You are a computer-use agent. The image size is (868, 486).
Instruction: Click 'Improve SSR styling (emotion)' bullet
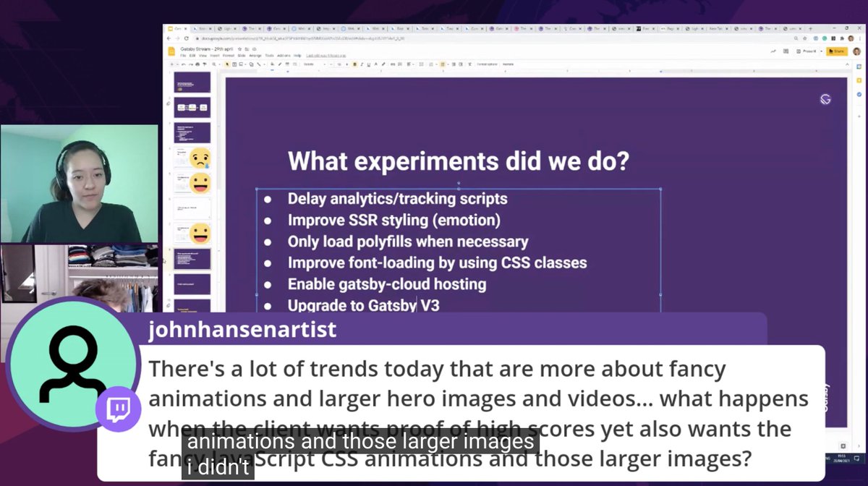[x=394, y=220]
